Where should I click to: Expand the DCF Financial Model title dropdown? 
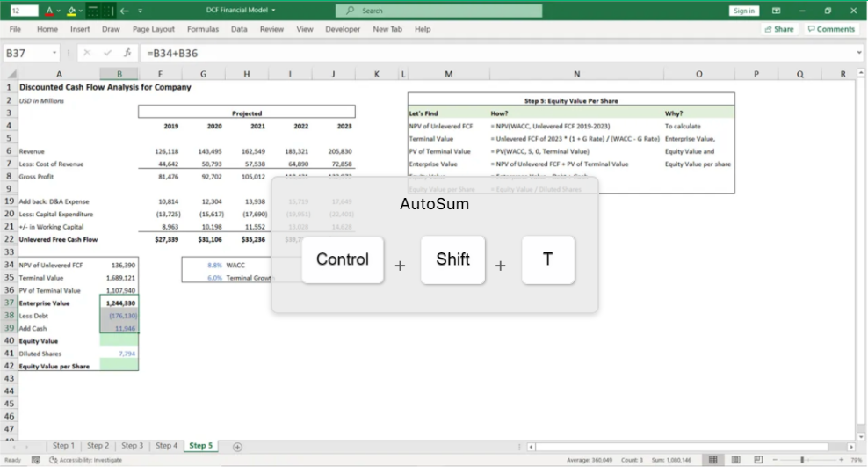[x=273, y=11]
